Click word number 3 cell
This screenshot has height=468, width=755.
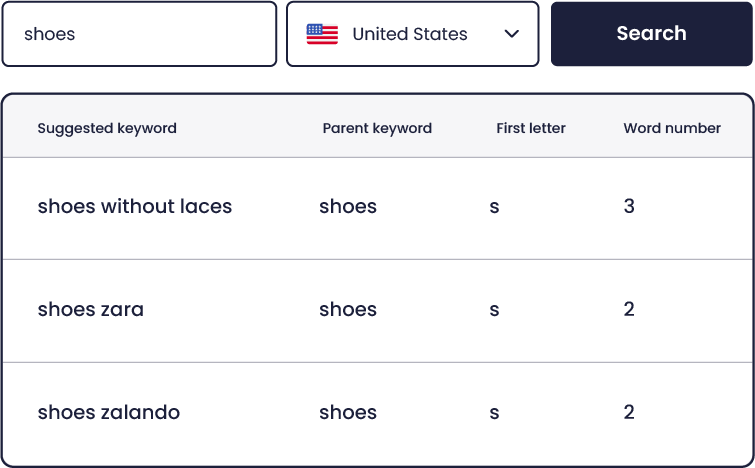tap(629, 206)
